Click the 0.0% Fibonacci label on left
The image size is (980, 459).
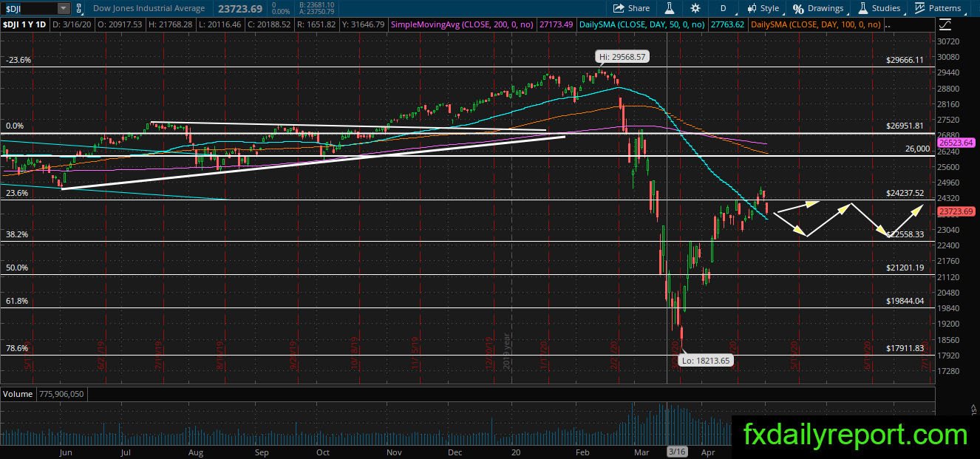coord(15,126)
